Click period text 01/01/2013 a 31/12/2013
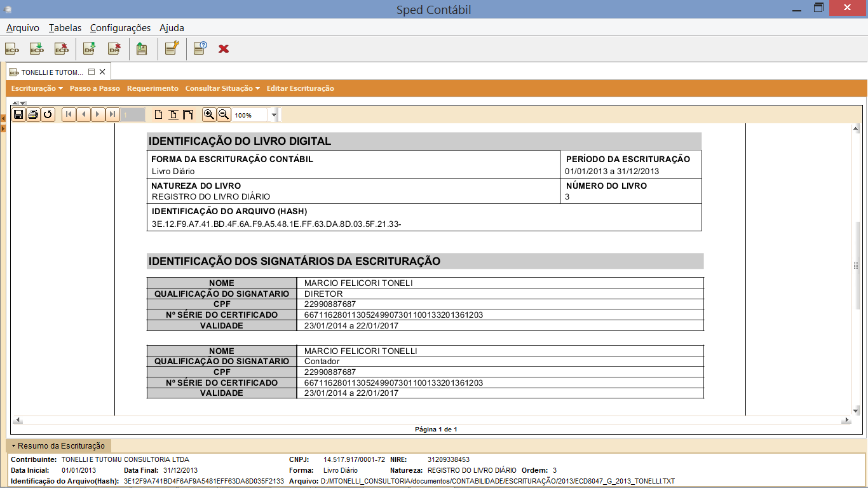Image resolution: width=868 pixels, height=488 pixels. [612, 172]
